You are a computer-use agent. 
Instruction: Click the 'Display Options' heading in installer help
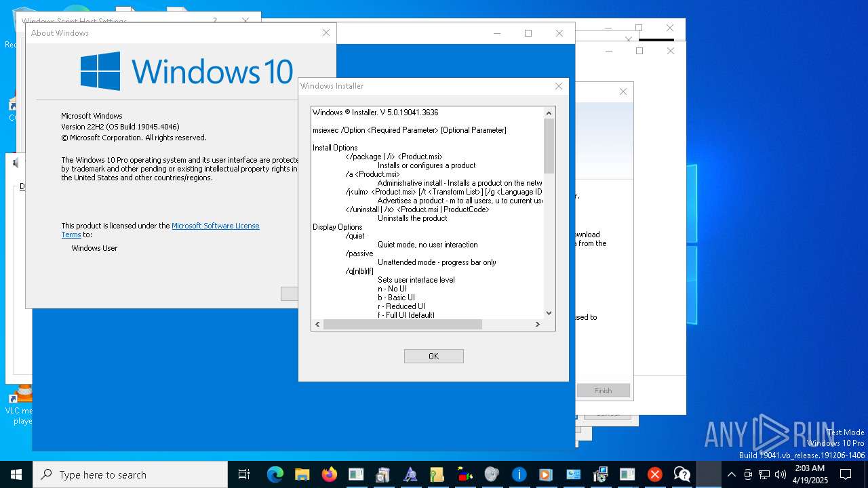point(337,227)
